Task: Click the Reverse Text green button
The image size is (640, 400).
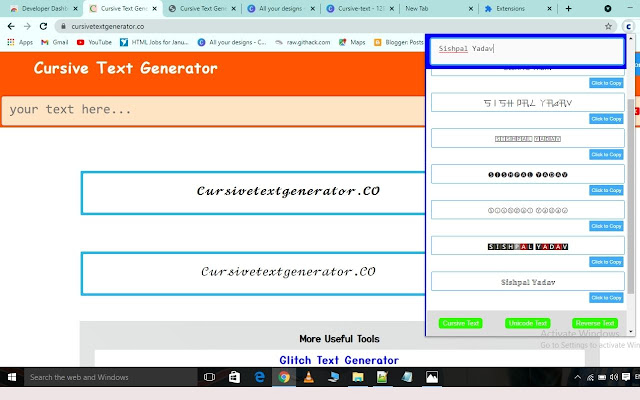Action: click(x=595, y=323)
